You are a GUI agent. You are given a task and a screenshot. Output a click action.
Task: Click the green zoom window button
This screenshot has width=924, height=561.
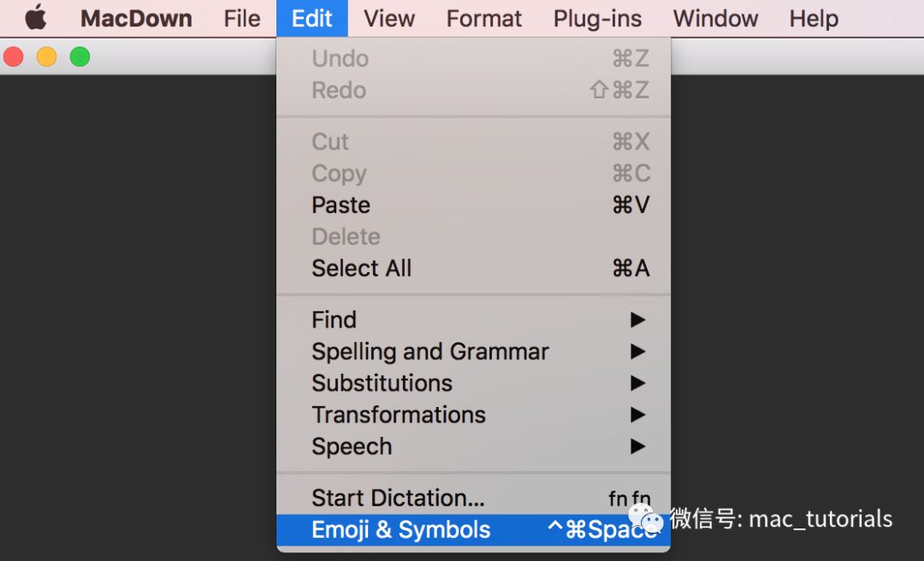[x=80, y=57]
